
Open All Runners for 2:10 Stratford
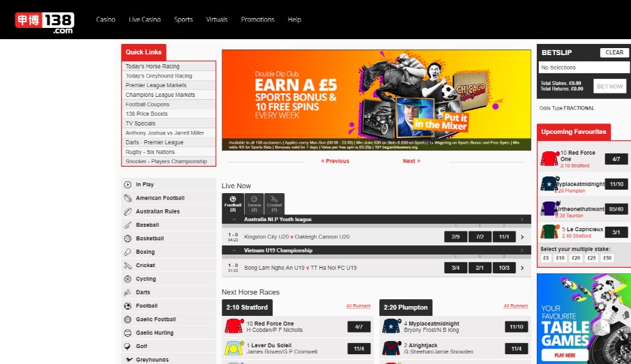click(x=358, y=306)
